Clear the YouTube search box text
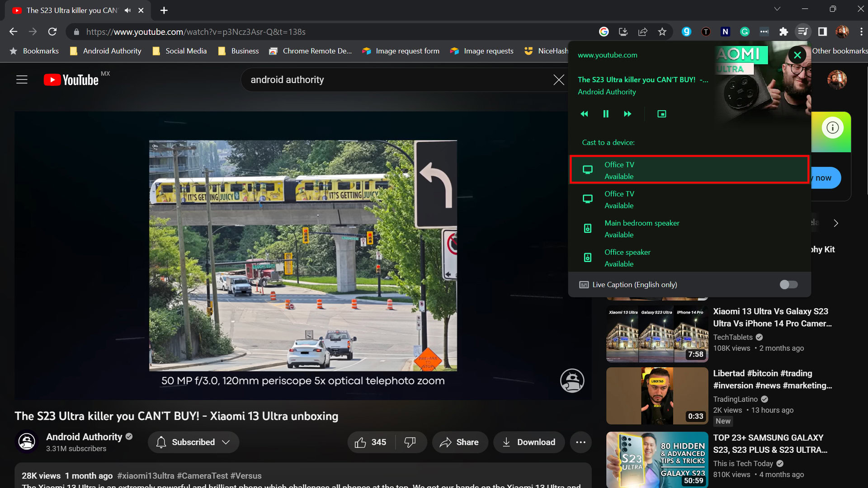868x488 pixels. pos(559,80)
